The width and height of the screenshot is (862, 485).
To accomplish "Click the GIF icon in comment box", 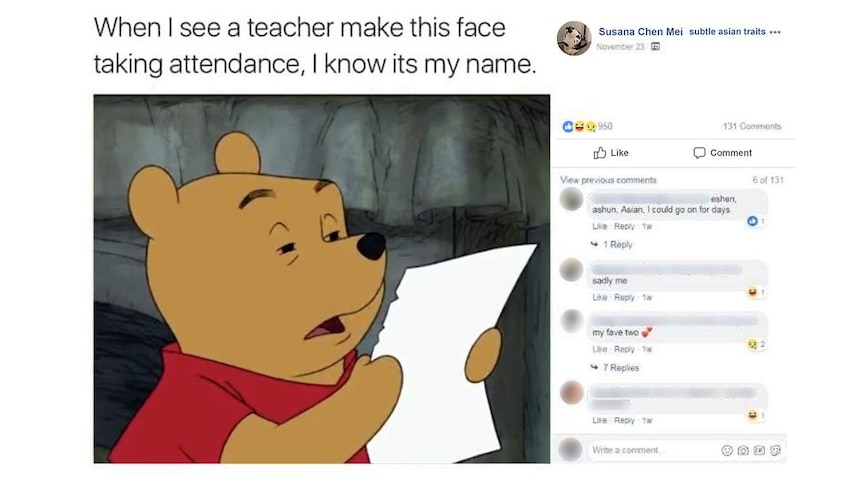I will [759, 450].
